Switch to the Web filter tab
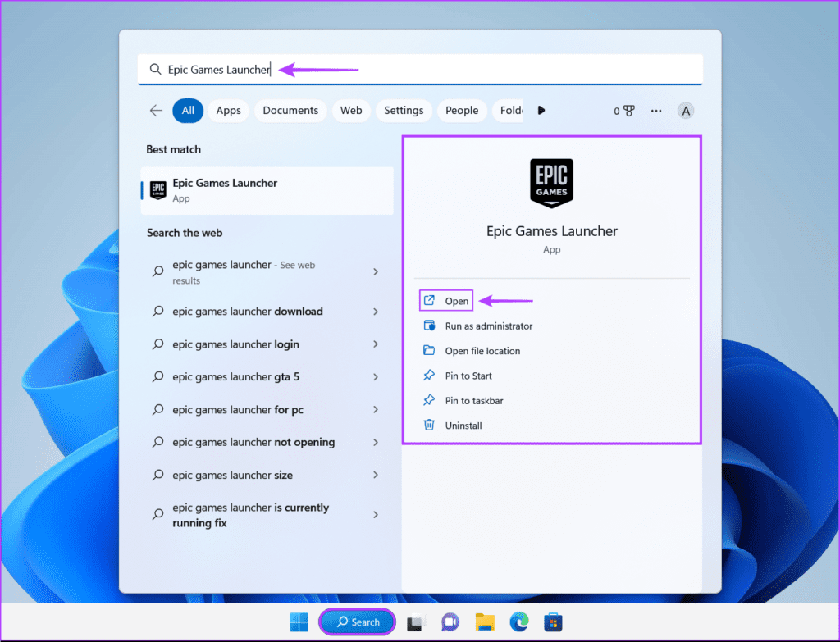This screenshot has width=840, height=642. [x=351, y=111]
